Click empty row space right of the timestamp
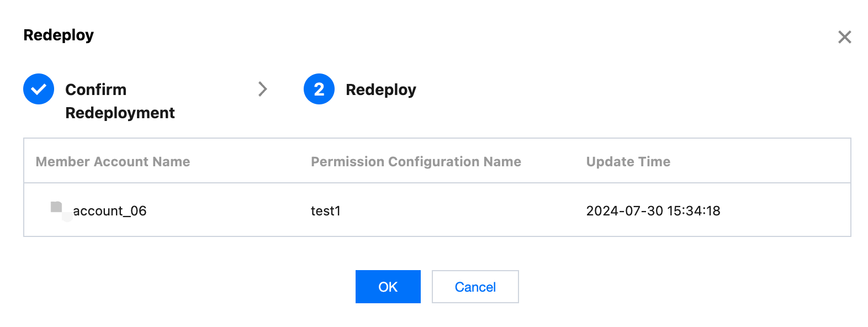The image size is (868, 327). 784,211
